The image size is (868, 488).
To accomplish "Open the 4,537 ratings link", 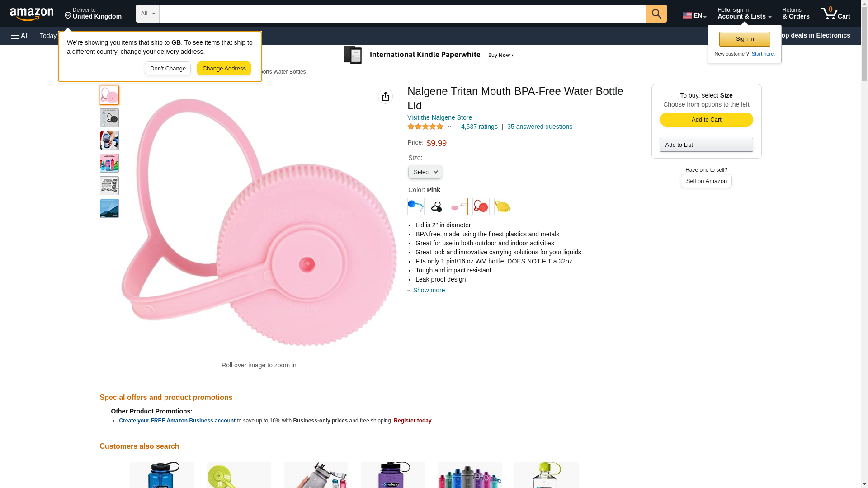I will (479, 127).
